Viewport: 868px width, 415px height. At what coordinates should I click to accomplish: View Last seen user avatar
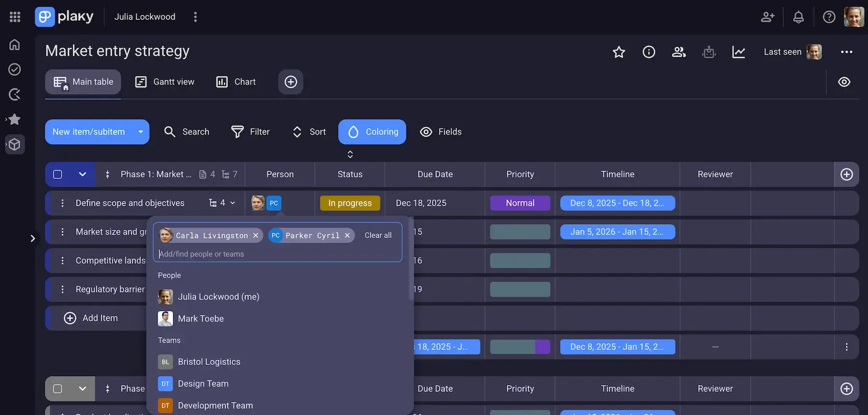pyautogui.click(x=814, y=52)
